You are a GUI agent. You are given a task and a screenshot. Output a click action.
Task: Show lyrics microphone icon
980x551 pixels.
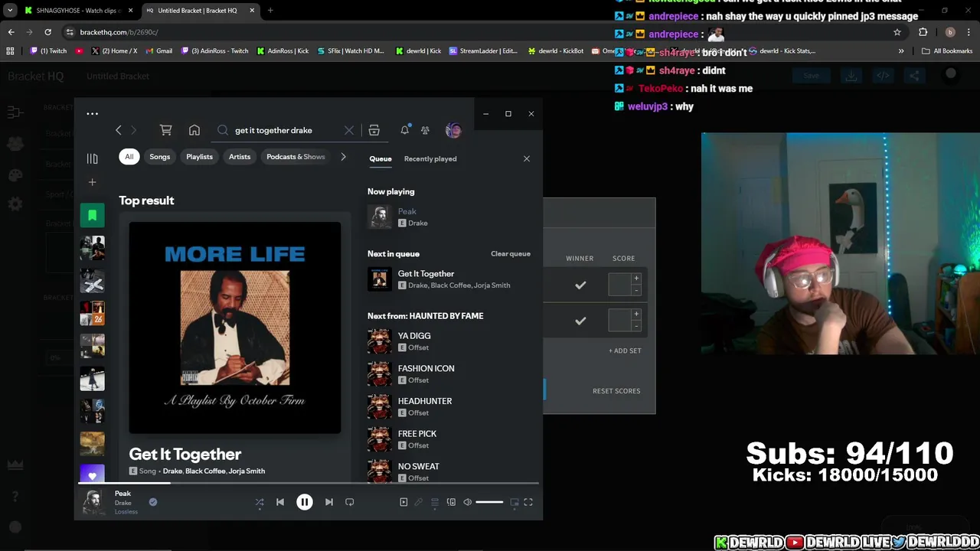click(x=419, y=502)
